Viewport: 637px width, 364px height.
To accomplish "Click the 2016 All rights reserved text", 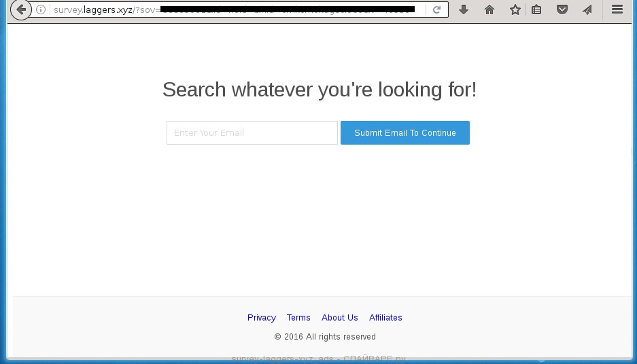I will (x=325, y=337).
